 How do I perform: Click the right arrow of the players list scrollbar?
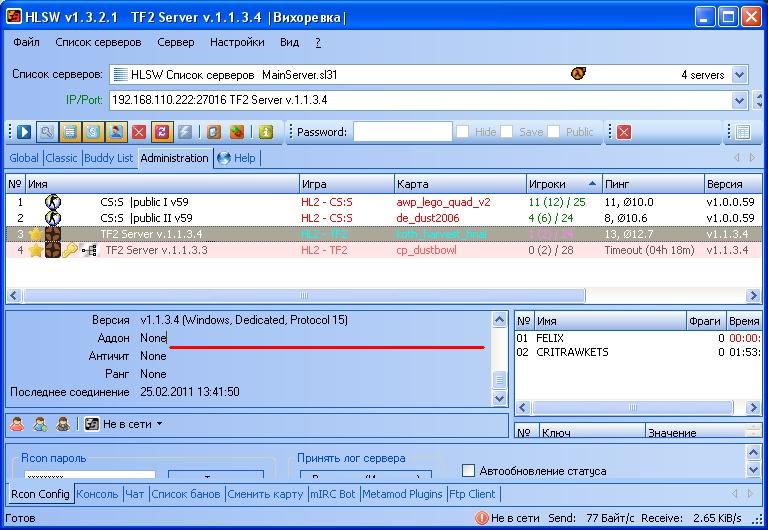click(x=753, y=407)
